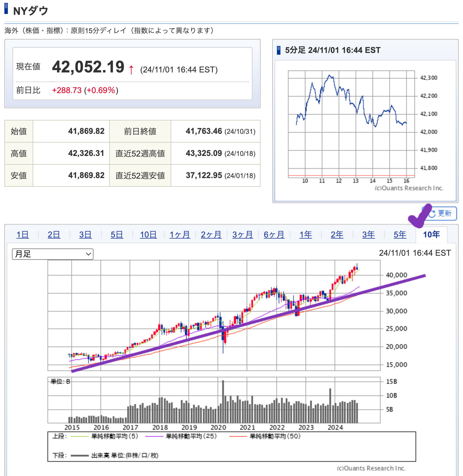This screenshot has width=463, height=476.
Task: Select the active 10年 tab
Action: coord(431,235)
